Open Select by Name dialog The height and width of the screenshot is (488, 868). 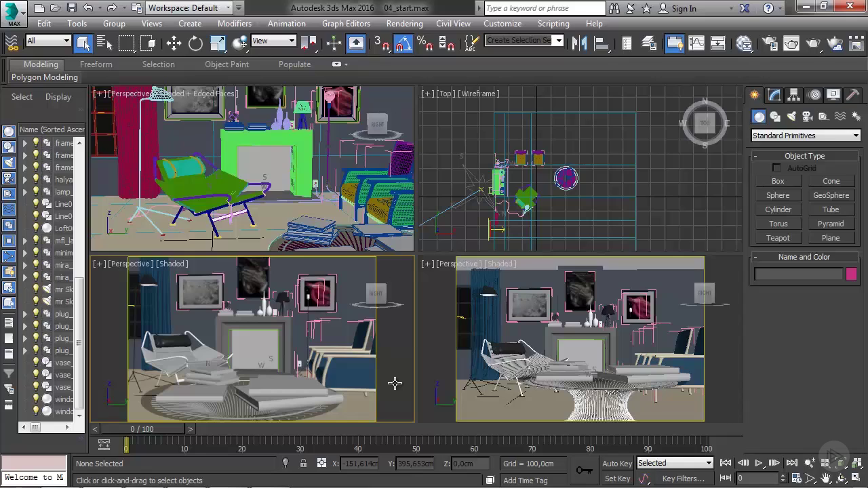[104, 43]
